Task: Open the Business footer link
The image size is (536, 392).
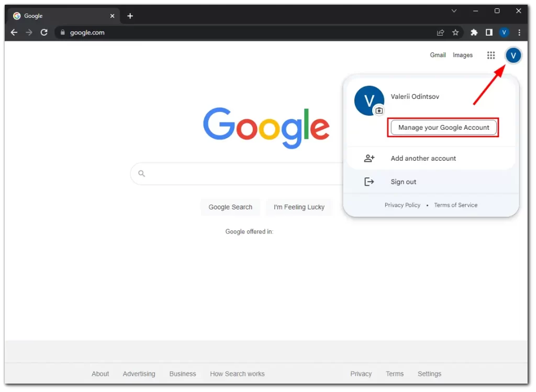Action: click(x=183, y=374)
